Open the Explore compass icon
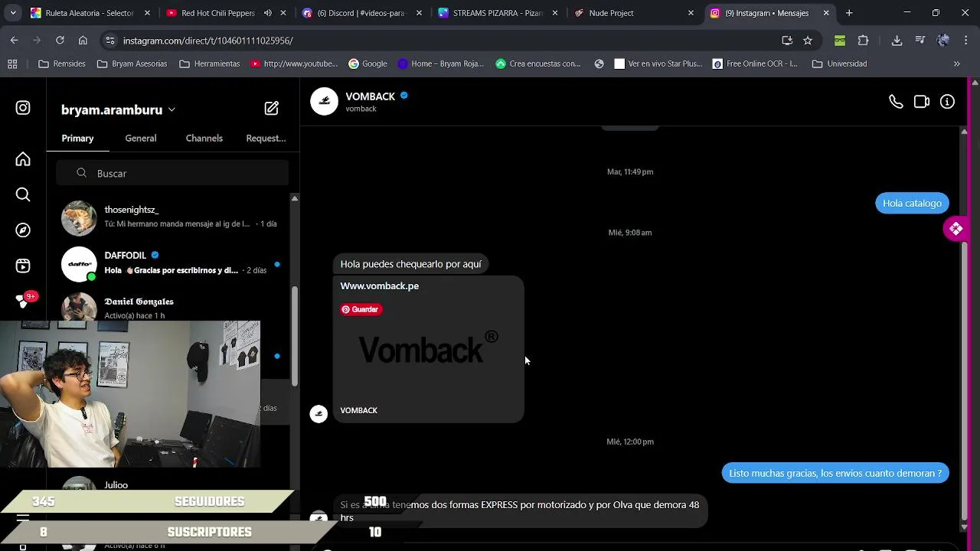 pyautogui.click(x=23, y=230)
